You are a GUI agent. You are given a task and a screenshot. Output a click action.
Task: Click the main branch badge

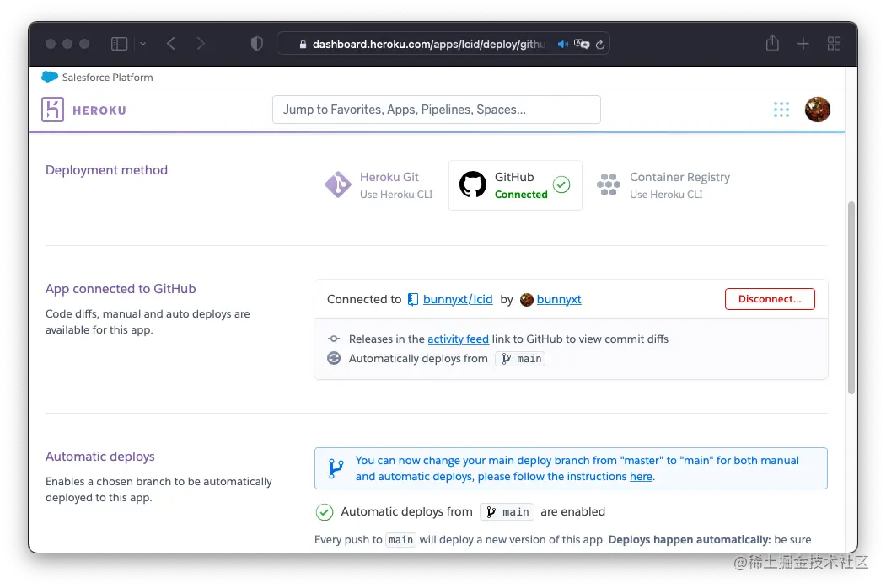520,358
